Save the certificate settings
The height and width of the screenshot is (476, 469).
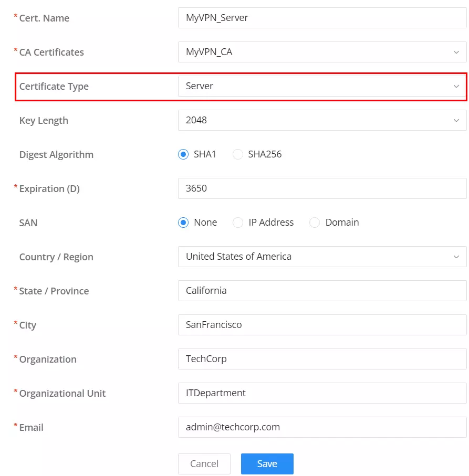click(267, 464)
